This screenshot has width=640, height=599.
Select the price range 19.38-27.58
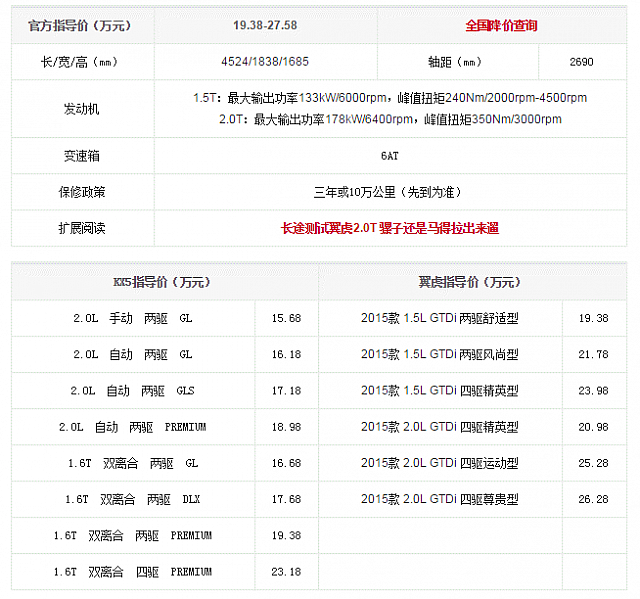pos(265,25)
